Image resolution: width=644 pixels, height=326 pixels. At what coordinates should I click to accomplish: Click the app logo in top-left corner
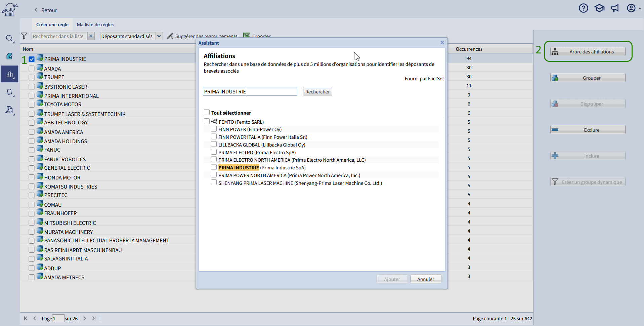pos(10,10)
